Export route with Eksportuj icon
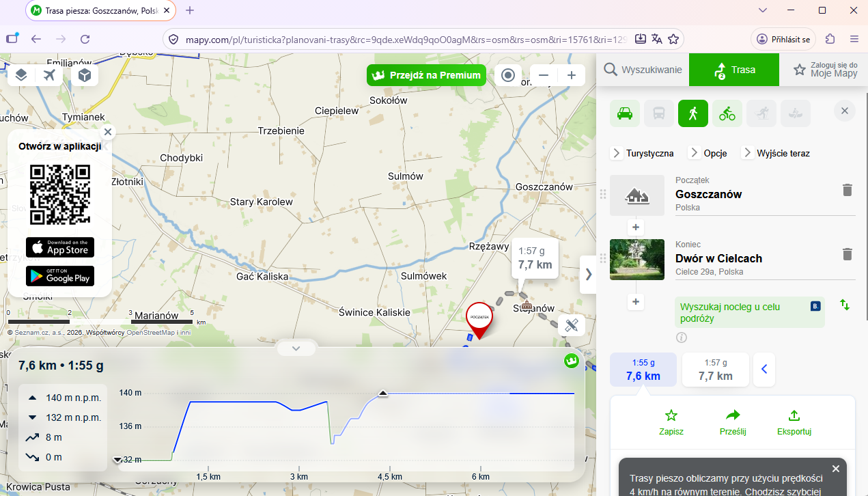Image resolution: width=868 pixels, height=496 pixels. pos(794,422)
